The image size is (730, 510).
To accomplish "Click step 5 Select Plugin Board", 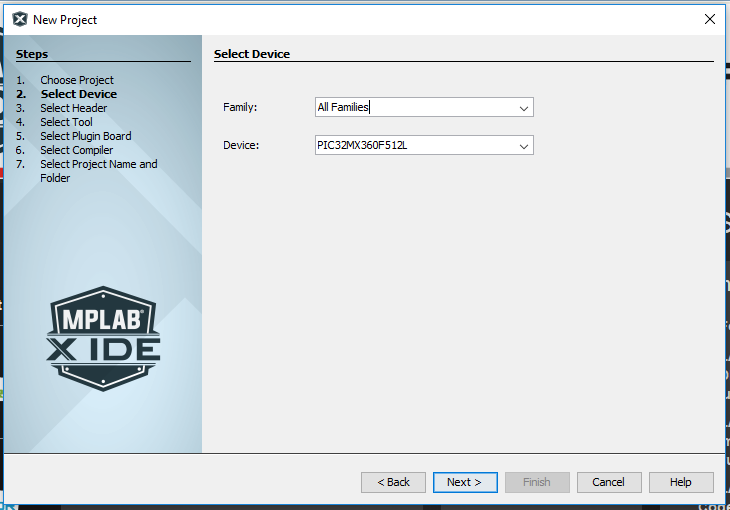I will click(86, 136).
